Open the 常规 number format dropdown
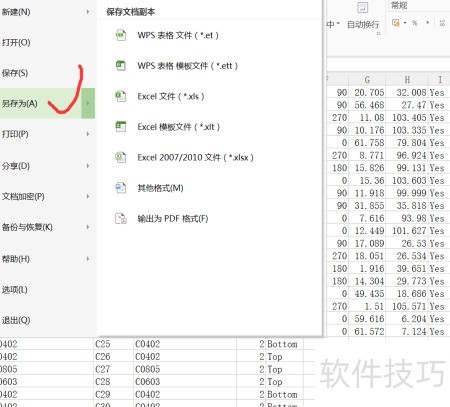This screenshot has width=450, height=407. tap(419, 6)
